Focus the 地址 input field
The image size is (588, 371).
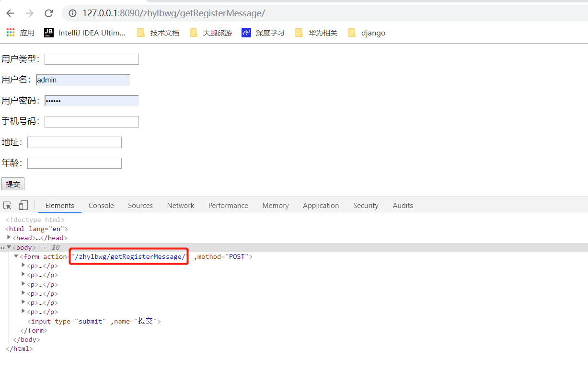click(x=74, y=142)
